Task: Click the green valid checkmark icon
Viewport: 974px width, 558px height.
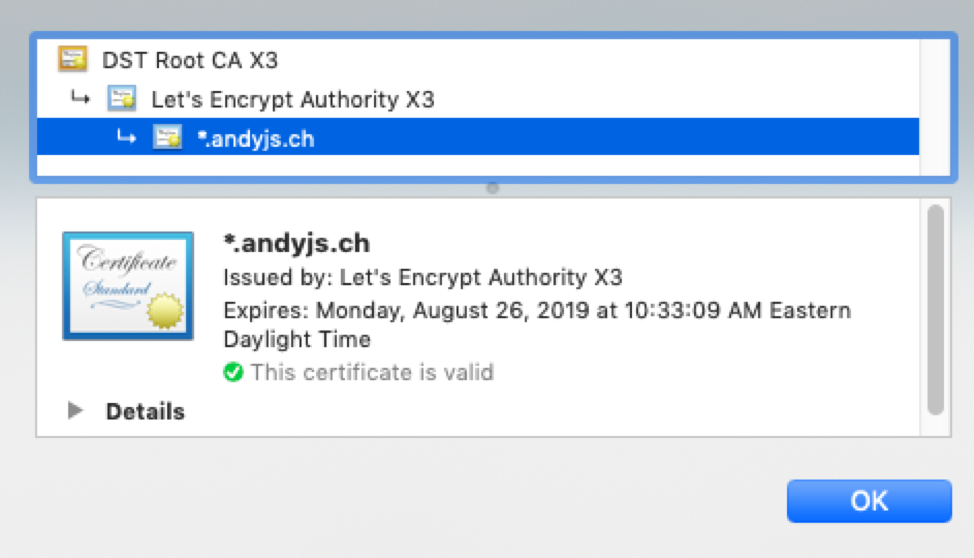Action: [233, 373]
